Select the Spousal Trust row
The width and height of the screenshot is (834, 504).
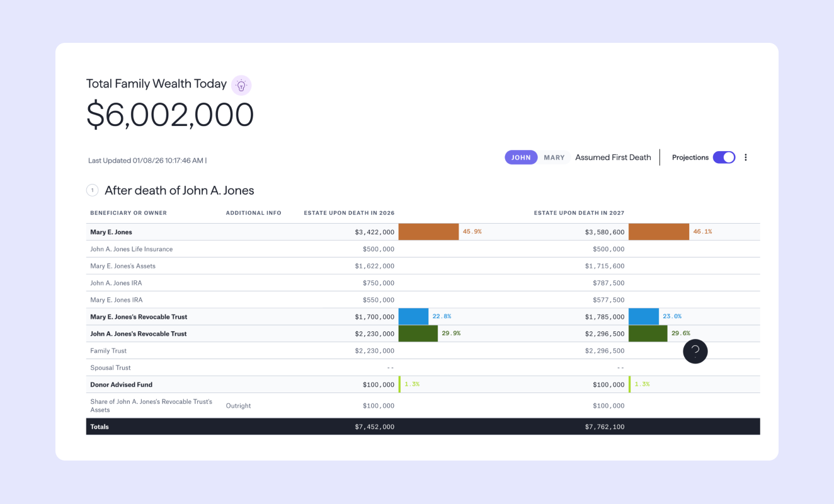click(423, 367)
